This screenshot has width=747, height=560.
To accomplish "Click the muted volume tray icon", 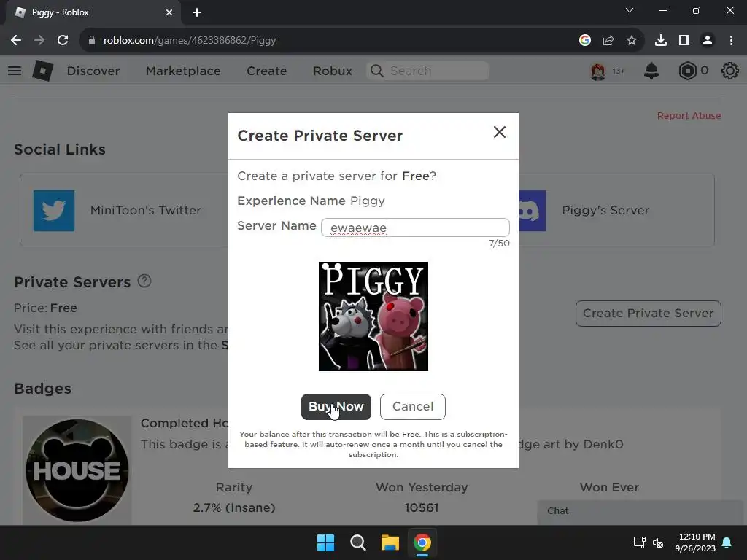I will (x=658, y=542).
